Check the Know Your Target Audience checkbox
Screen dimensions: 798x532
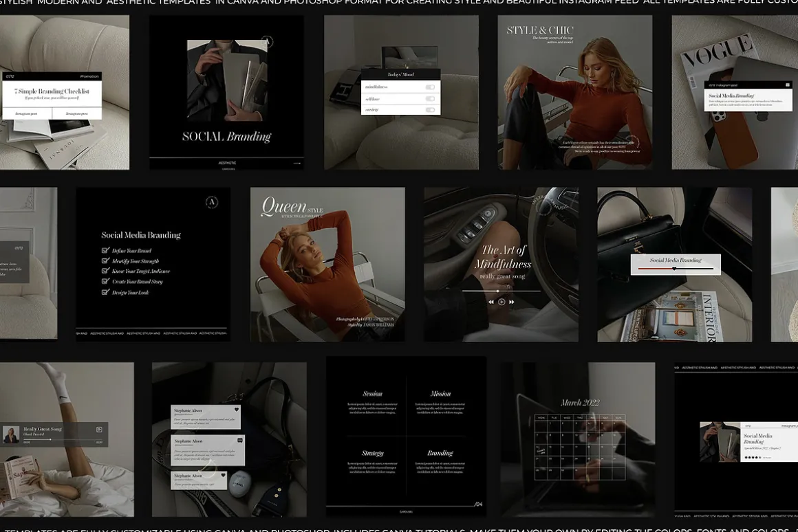(x=105, y=271)
